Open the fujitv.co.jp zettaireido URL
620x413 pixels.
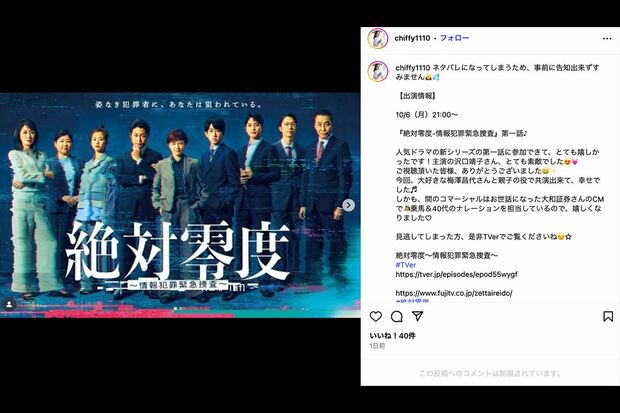[x=454, y=293]
